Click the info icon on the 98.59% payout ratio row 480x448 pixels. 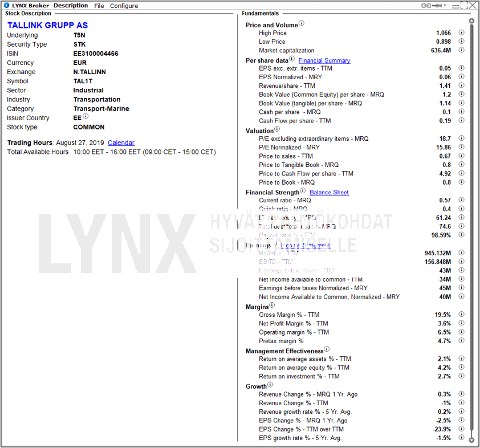[x=461, y=235]
